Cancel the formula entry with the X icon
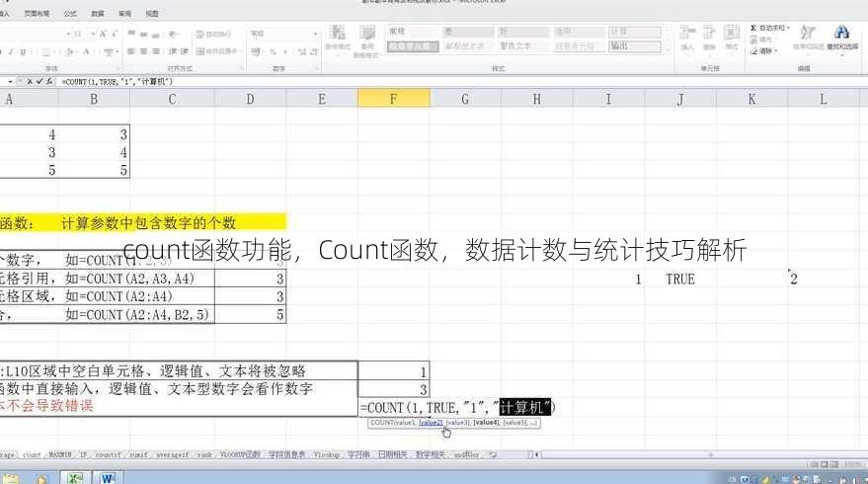 (30, 81)
